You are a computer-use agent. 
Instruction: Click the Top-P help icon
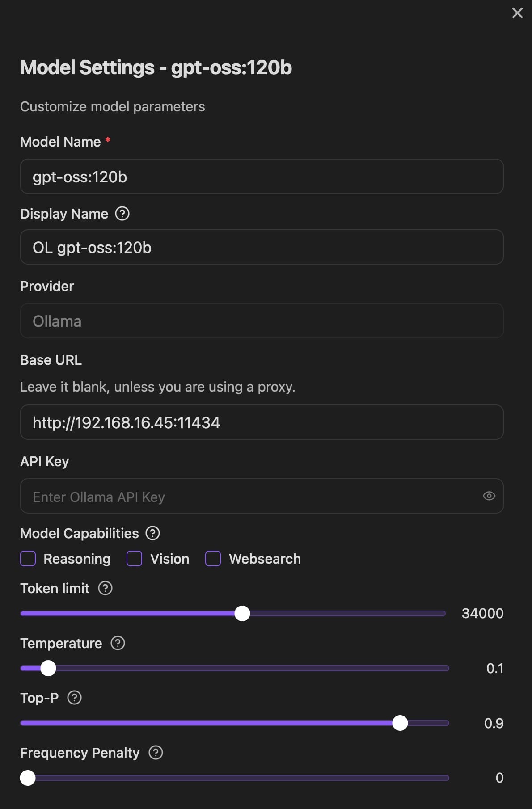[x=74, y=698]
